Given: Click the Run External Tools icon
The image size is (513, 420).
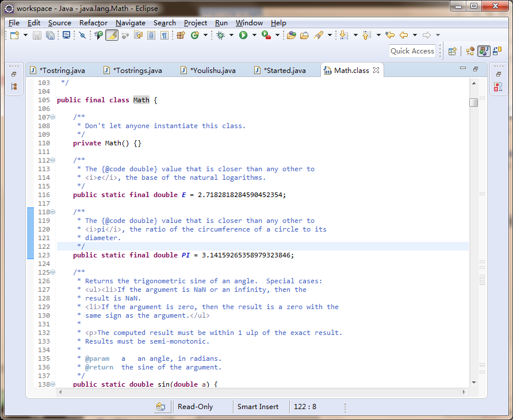Looking at the screenshot, I should 266,35.
